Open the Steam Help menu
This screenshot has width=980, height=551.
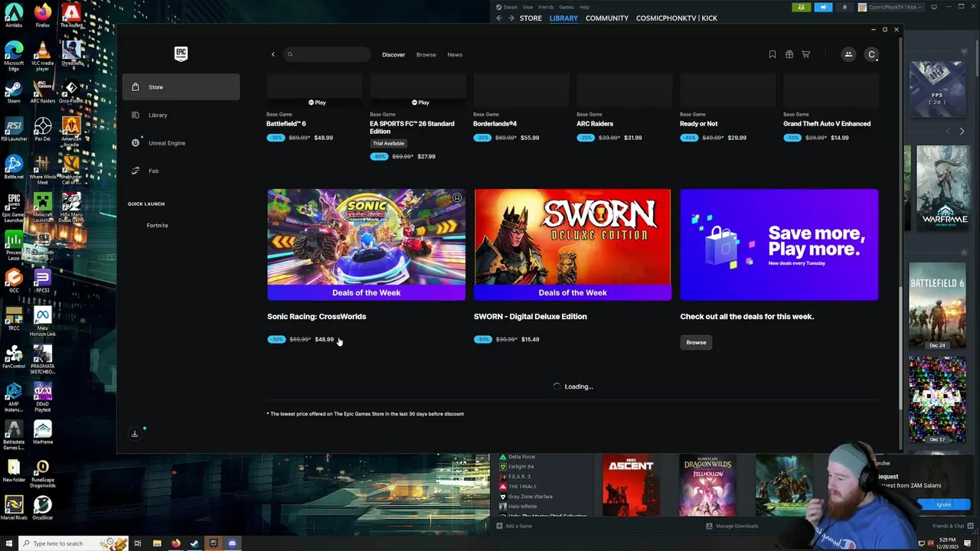coord(584,7)
